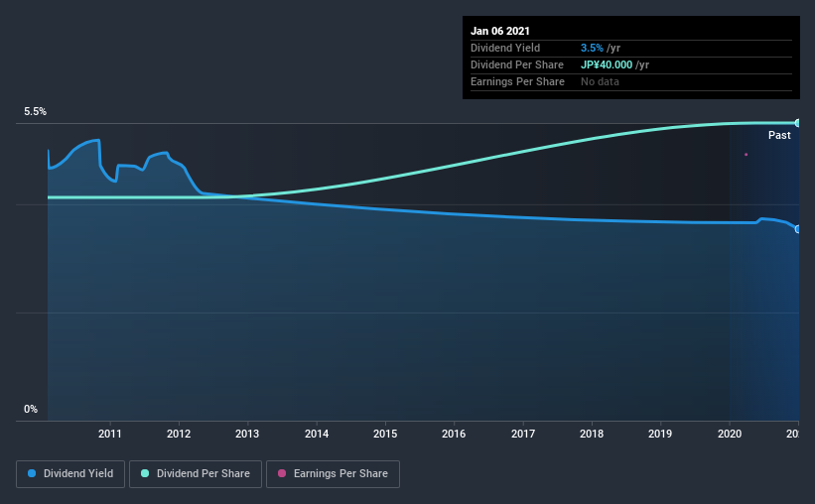Click the 2019 x-axis label

pos(660,434)
